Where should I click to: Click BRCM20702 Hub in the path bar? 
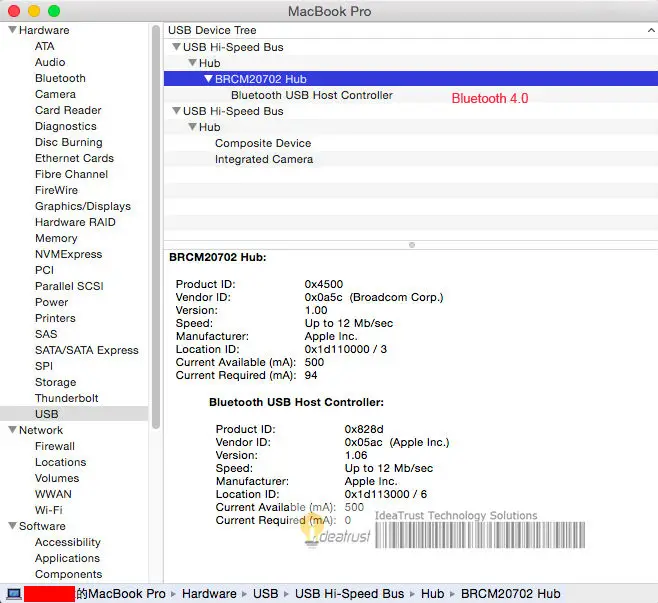[x=510, y=594]
